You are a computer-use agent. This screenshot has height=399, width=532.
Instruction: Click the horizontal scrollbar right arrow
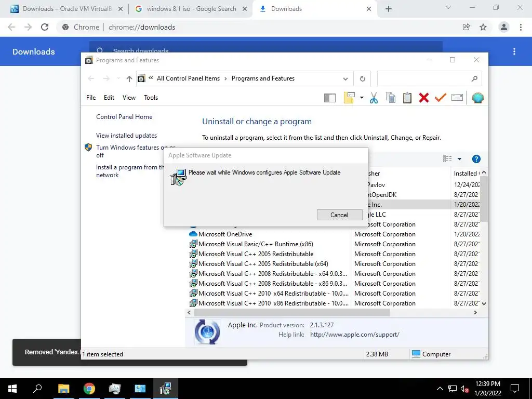pyautogui.click(x=475, y=312)
